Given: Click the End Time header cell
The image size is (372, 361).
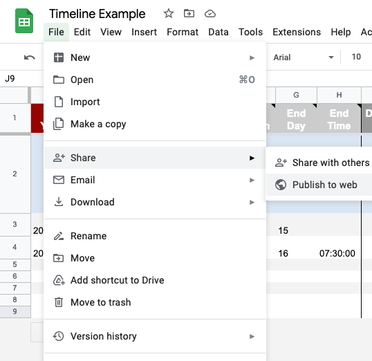Looking at the screenshot, I should 339,119.
